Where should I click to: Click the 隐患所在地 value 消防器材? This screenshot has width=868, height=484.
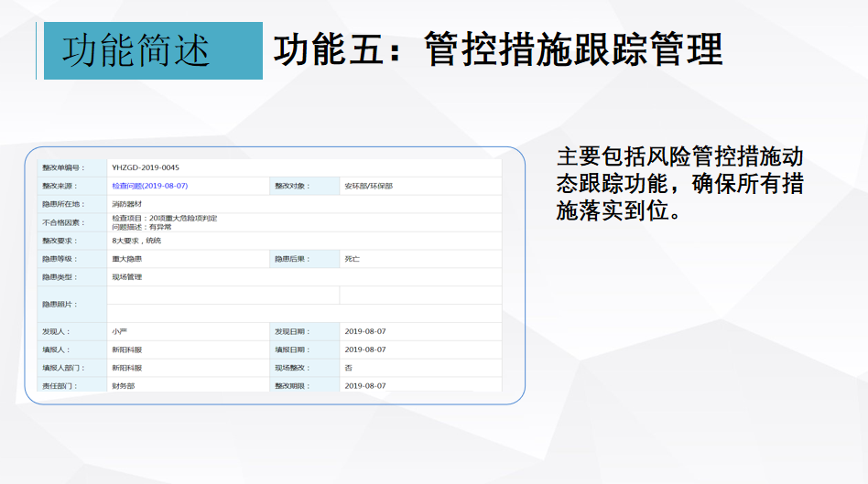click(128, 204)
